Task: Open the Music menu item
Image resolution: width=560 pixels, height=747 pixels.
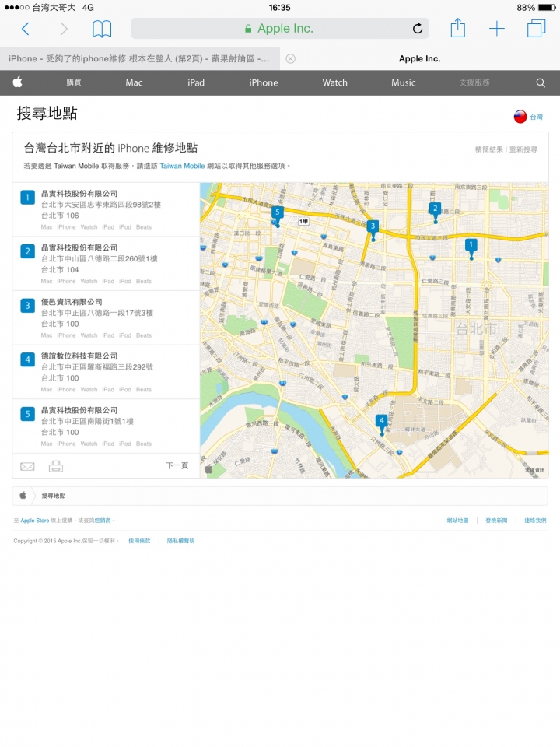Action: click(404, 82)
